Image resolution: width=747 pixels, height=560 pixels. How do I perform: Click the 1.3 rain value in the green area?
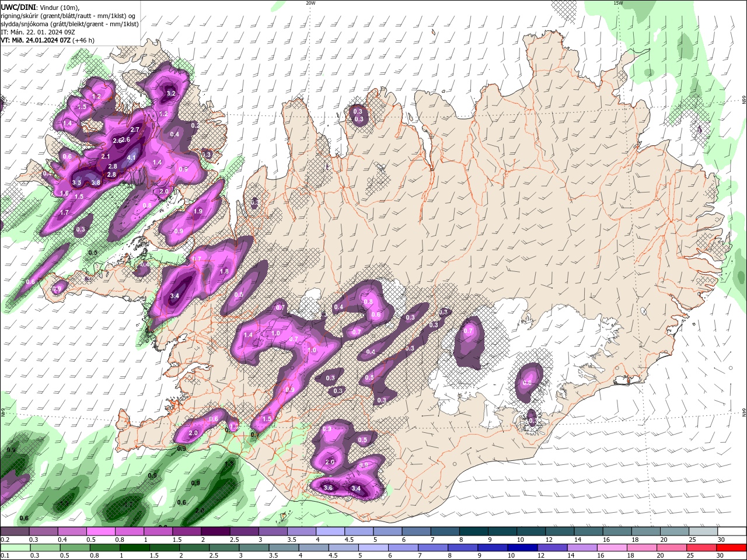(229, 464)
